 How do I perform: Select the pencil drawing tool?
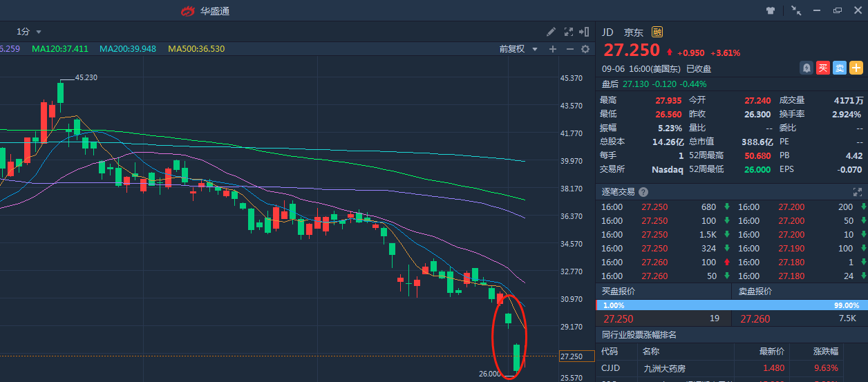point(551,32)
